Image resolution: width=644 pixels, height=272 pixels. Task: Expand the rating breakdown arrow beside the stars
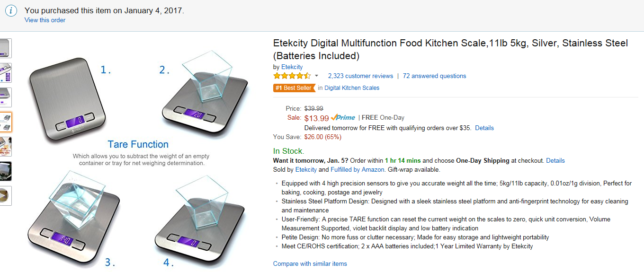317,76
